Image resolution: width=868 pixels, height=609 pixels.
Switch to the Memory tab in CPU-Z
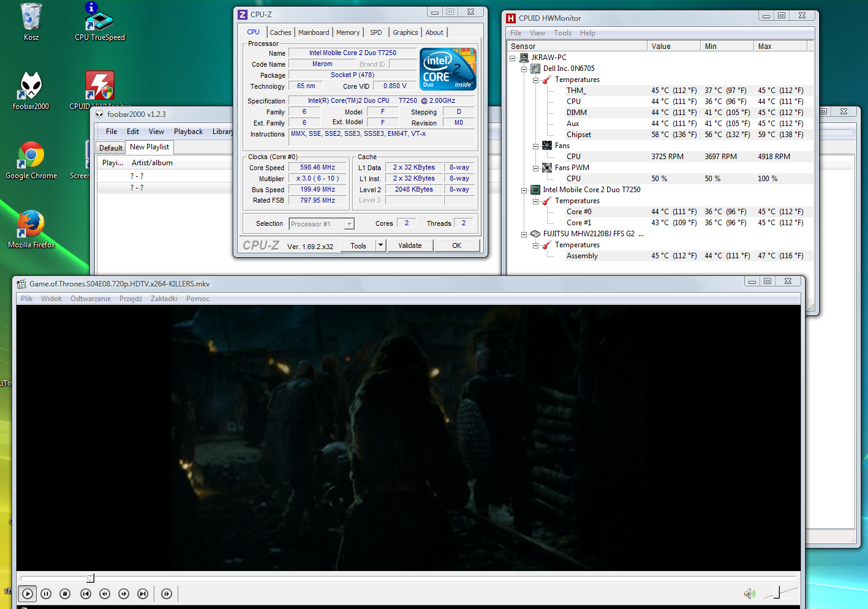(x=348, y=32)
